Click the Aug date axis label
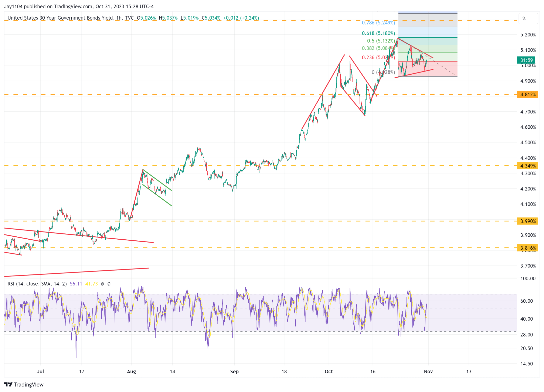 [x=131, y=372]
